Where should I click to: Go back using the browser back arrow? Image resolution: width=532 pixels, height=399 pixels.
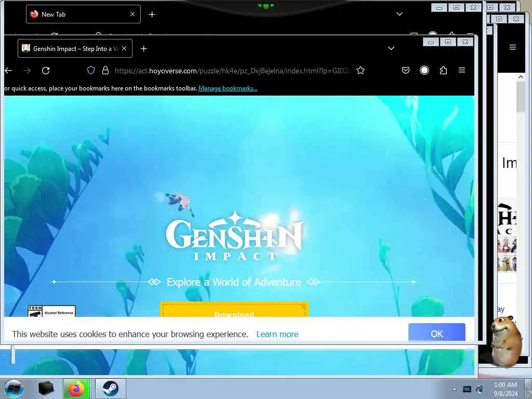[8, 71]
